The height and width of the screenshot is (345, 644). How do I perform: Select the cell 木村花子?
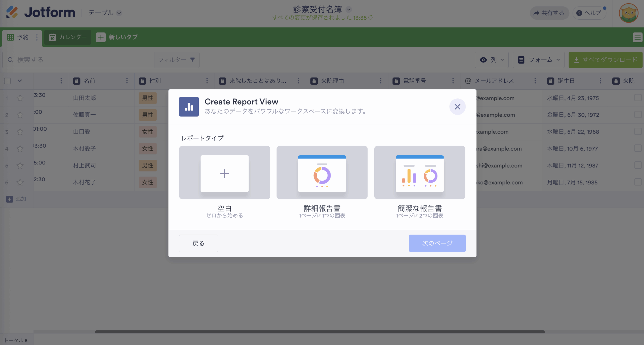[x=102, y=182]
